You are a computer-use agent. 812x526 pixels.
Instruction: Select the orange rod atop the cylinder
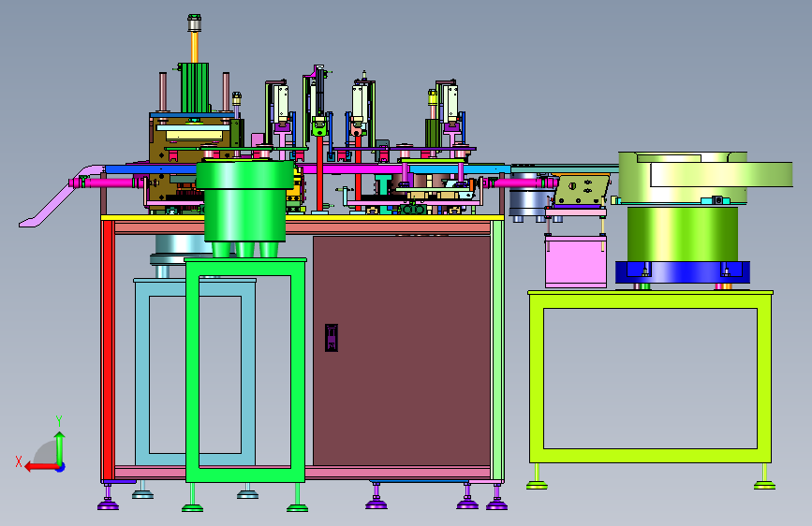[195, 48]
